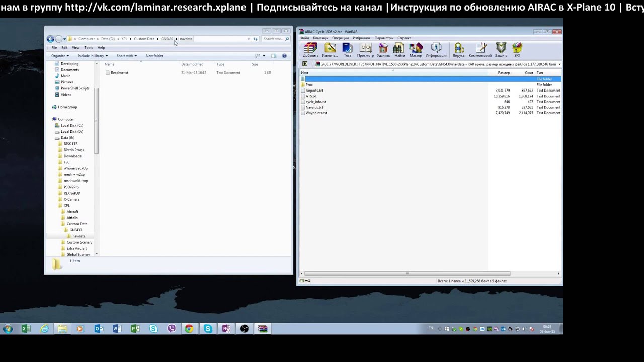This screenshot has height=362, width=644.
Task: Click the New folder button
Action: (154, 56)
